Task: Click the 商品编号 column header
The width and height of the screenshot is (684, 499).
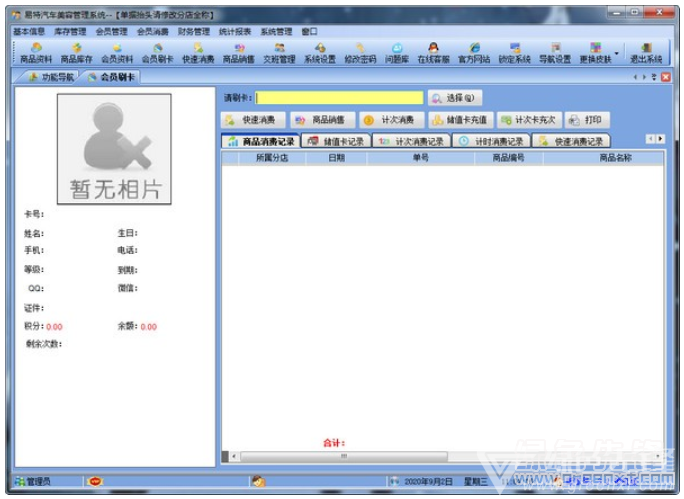Action: [x=509, y=158]
